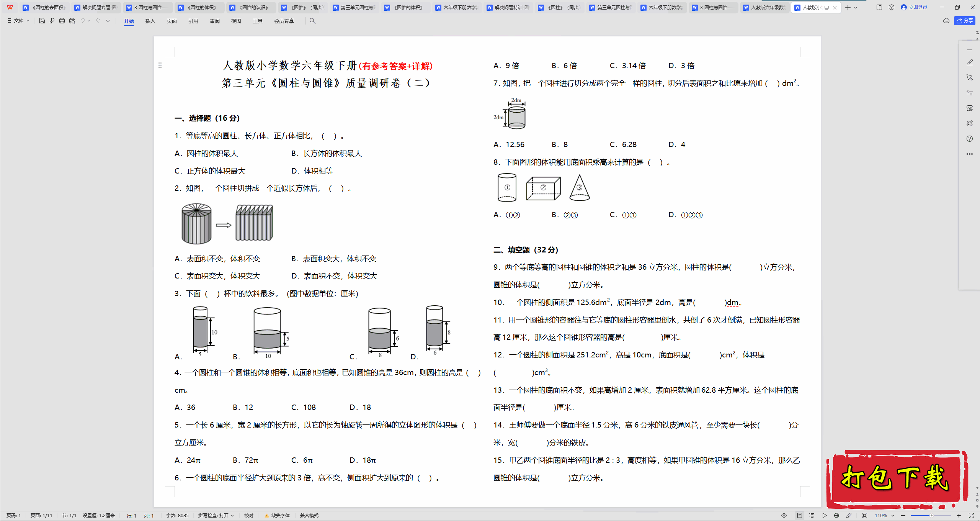
Task: Open the 工具 ribbon tab
Action: tap(258, 21)
